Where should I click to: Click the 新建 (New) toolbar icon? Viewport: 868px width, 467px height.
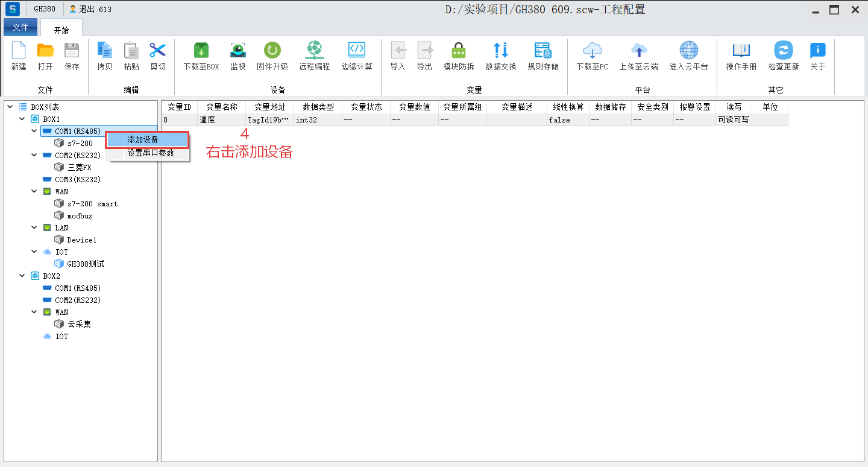point(19,51)
